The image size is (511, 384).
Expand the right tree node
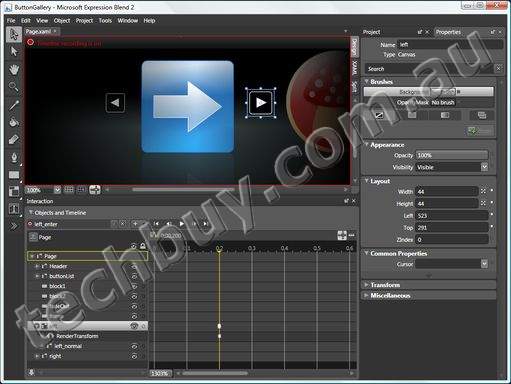(37, 356)
